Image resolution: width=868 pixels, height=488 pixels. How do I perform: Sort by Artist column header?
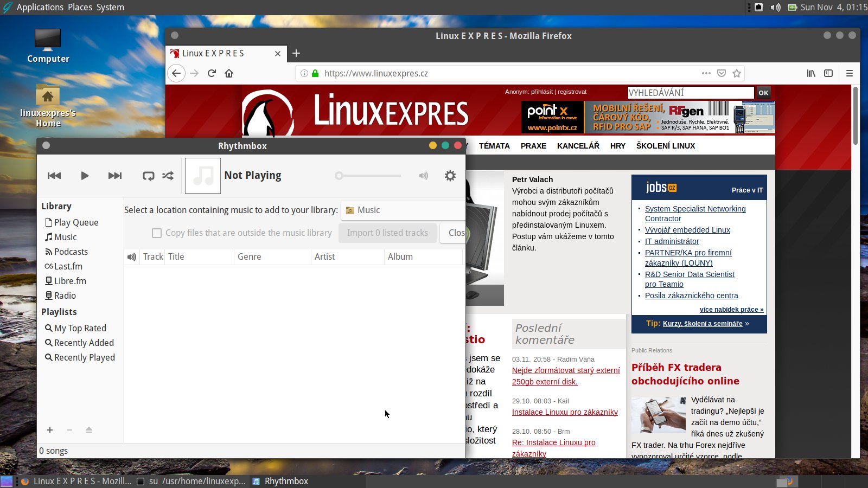pos(348,257)
